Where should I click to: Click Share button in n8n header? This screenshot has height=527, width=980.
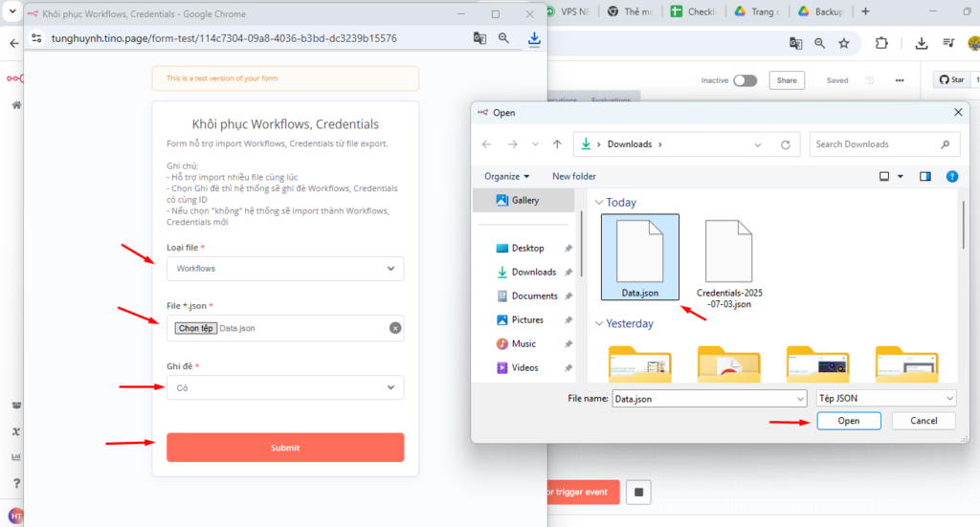(x=787, y=80)
